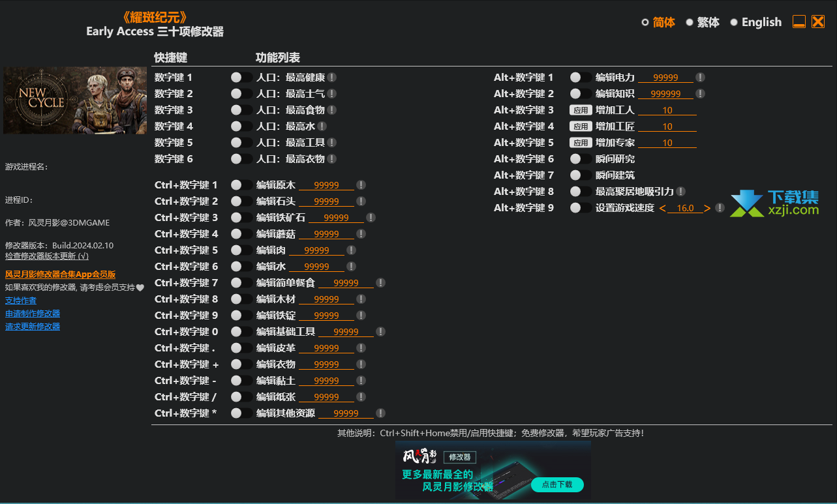Screen dimensions: 837x504
Task: Click New Cycle game cover image
Action: [75, 100]
